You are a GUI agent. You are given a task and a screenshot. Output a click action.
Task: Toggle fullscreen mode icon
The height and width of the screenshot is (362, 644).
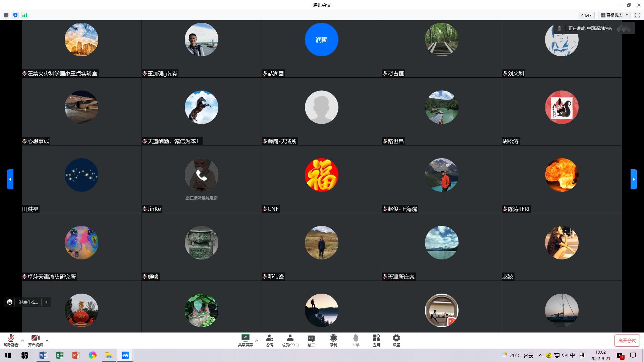coord(638,15)
